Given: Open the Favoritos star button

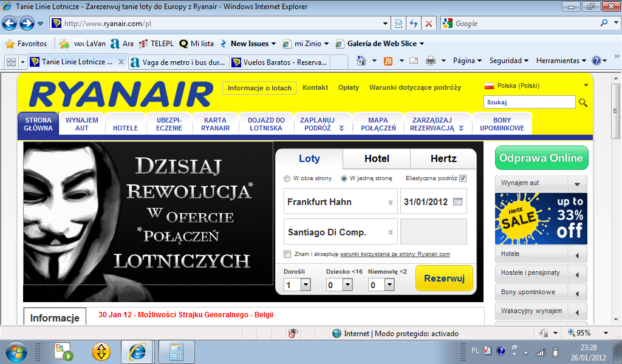Looking at the screenshot, I should (x=27, y=44).
